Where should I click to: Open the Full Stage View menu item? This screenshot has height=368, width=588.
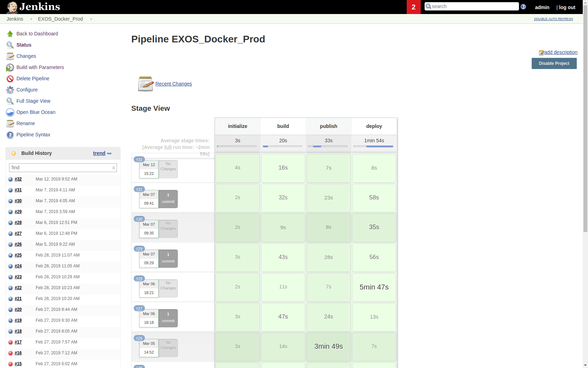[x=33, y=101]
